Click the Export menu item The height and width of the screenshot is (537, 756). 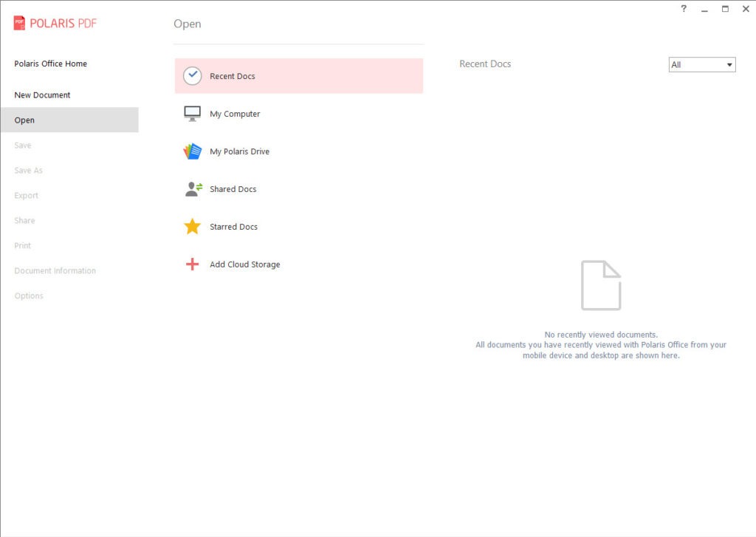coord(26,196)
